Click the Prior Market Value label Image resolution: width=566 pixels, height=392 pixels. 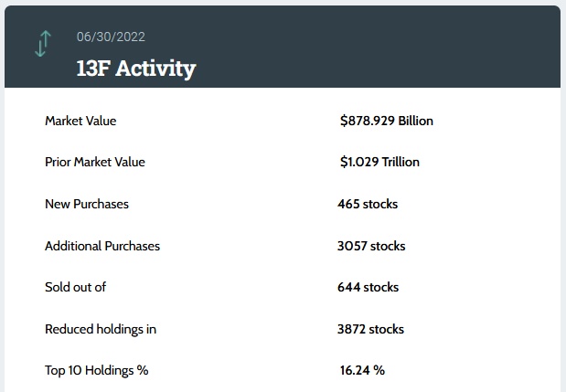point(95,162)
